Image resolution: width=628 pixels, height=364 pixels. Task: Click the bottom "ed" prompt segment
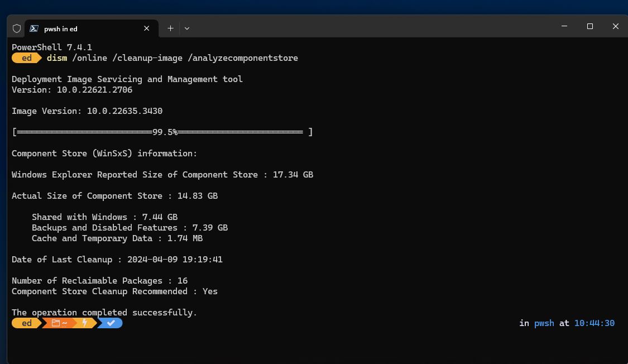pos(26,323)
